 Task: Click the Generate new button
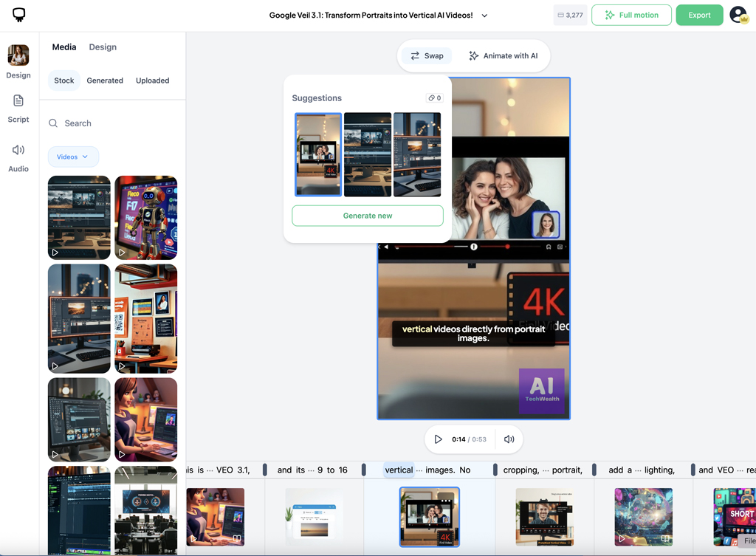pos(368,216)
